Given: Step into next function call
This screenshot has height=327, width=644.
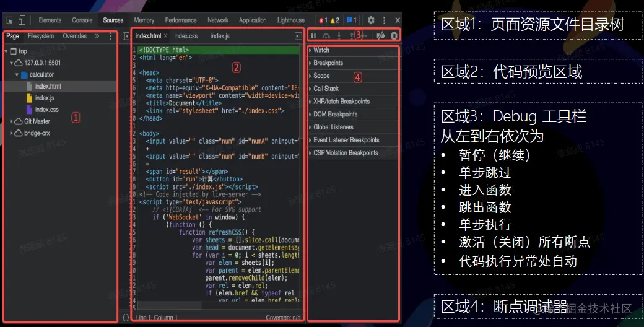Looking at the screenshot, I should [339, 36].
